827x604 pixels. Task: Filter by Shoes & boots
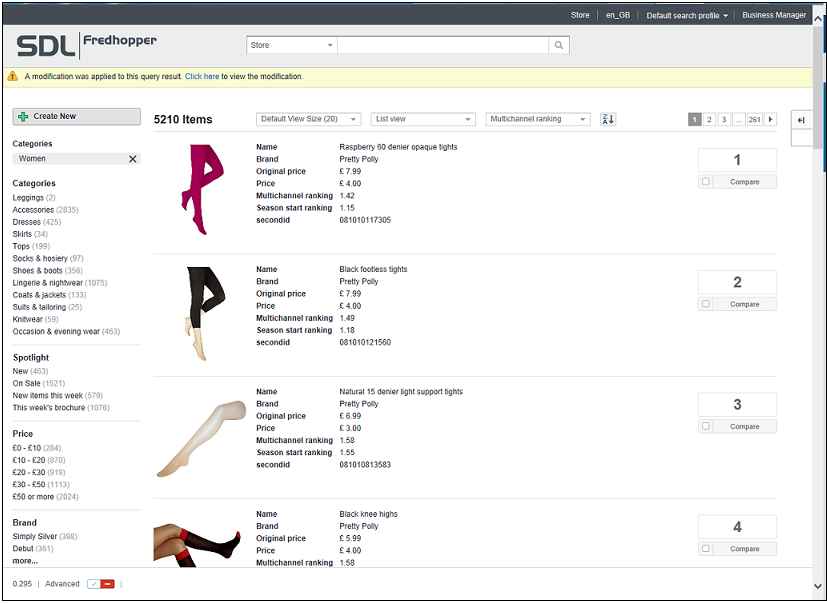pyautogui.click(x=47, y=271)
